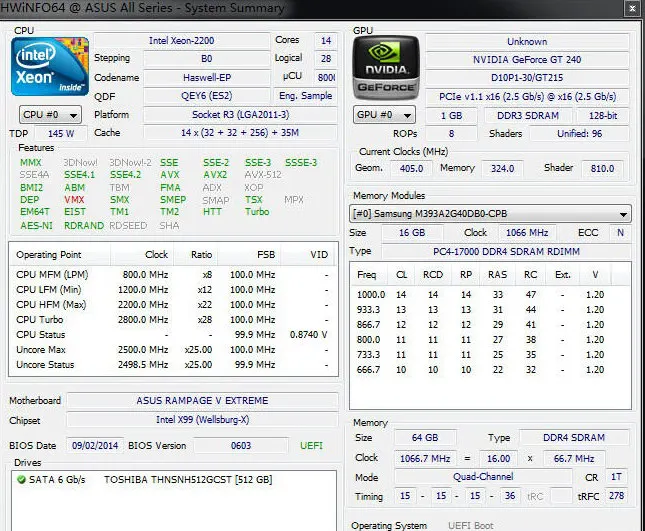
Task: Click the Quad-Channel mode field
Action: [483, 477]
